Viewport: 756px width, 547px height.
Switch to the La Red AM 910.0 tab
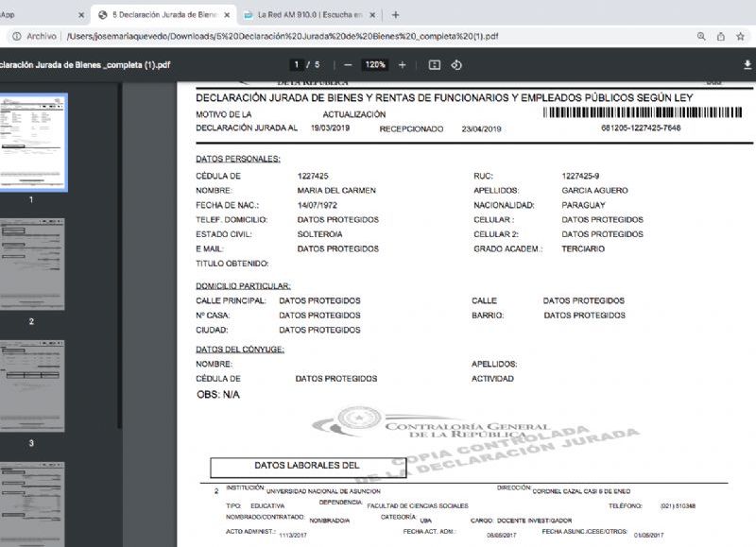point(310,15)
